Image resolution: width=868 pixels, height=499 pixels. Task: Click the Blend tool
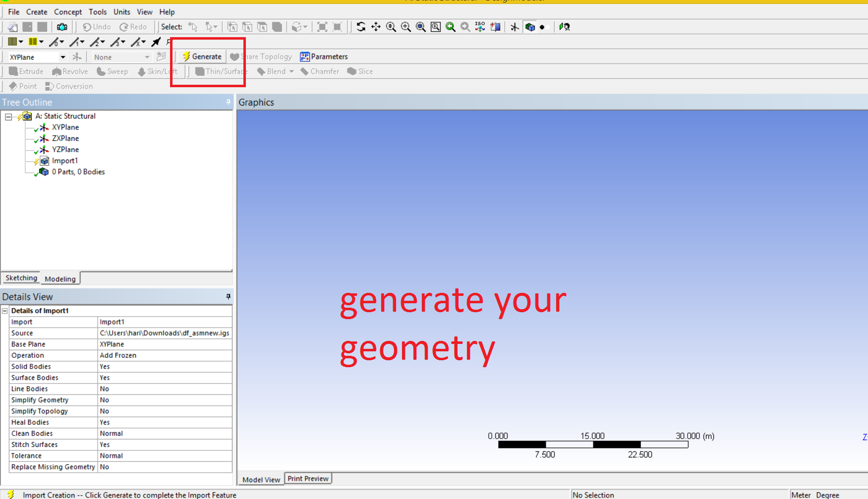(x=276, y=71)
